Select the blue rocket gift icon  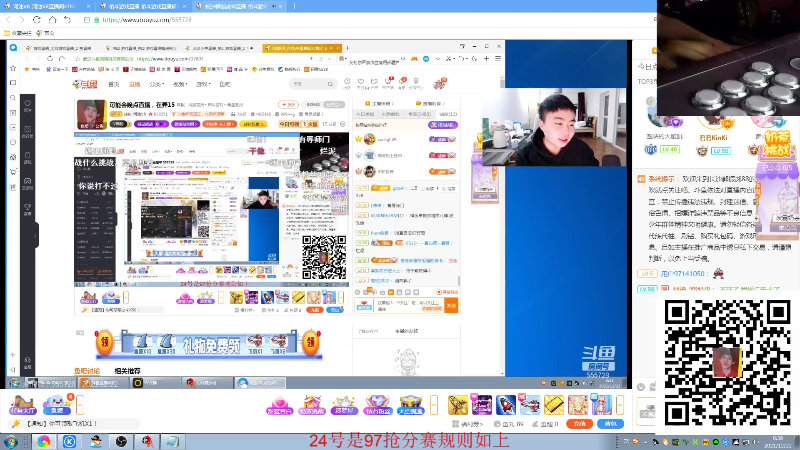pos(506,405)
